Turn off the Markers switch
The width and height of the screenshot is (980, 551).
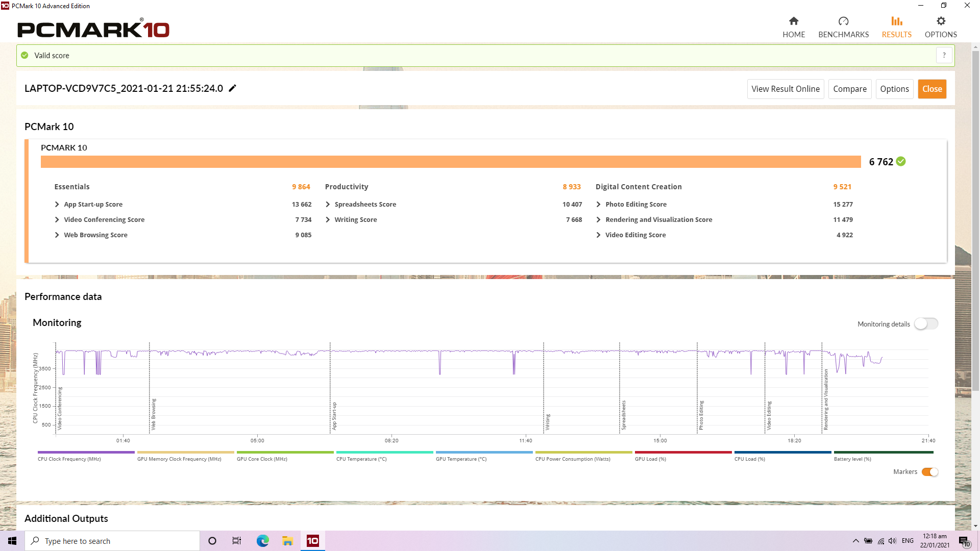[x=930, y=472]
